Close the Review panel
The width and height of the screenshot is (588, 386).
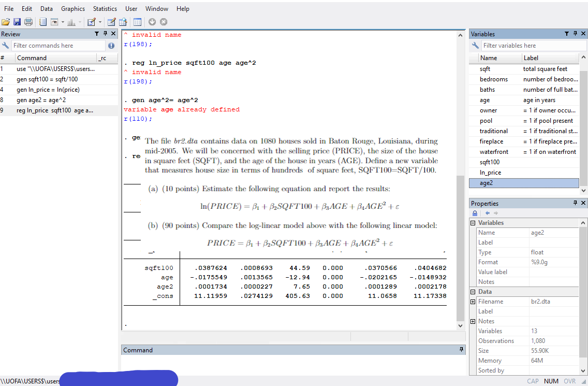(113, 34)
